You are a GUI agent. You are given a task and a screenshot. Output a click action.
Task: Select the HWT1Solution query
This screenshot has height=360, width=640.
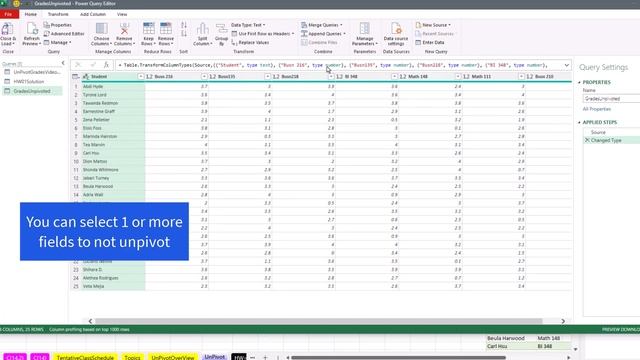pos(29,82)
